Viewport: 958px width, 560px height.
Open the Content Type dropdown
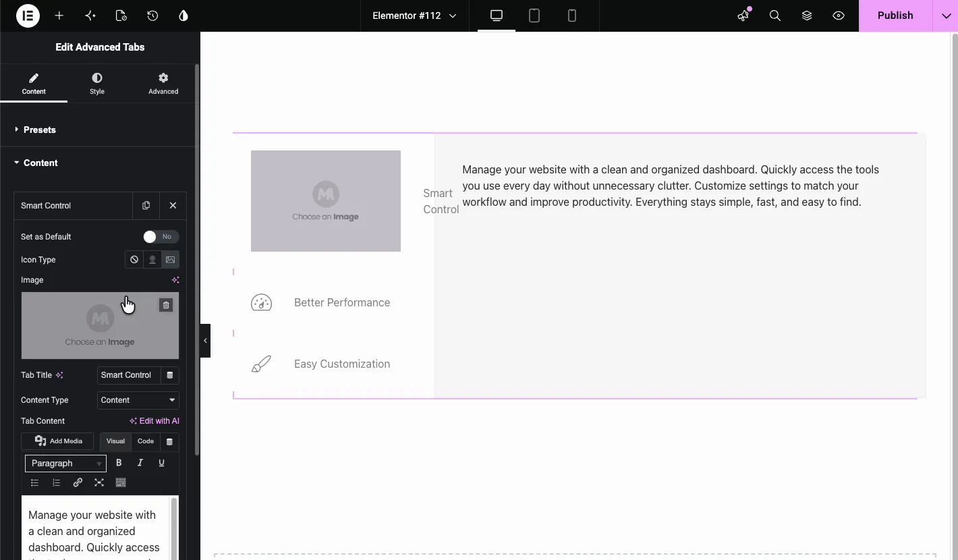click(x=138, y=400)
